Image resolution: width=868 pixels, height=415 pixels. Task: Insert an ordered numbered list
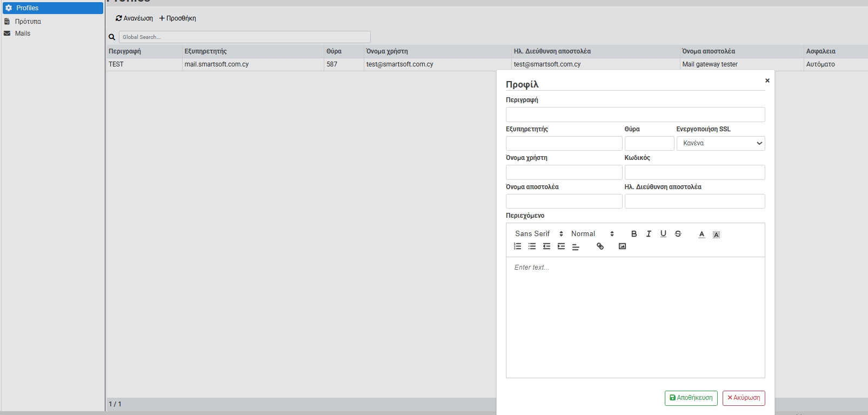pos(517,246)
